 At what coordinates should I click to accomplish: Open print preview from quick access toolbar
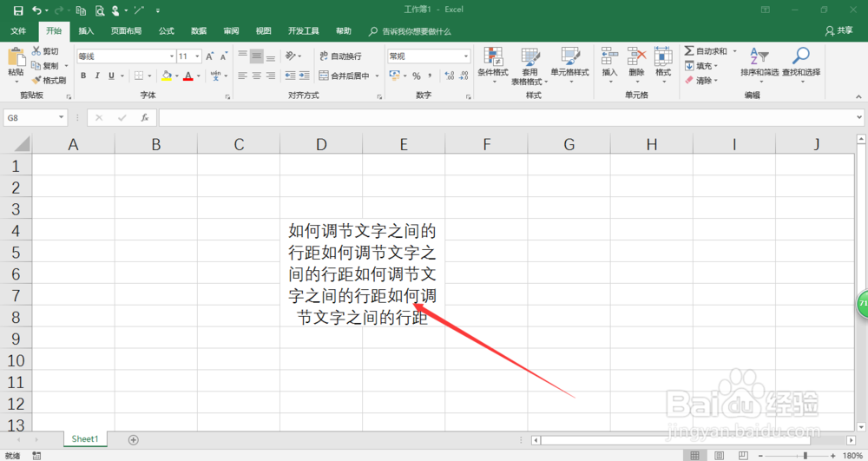click(x=100, y=10)
